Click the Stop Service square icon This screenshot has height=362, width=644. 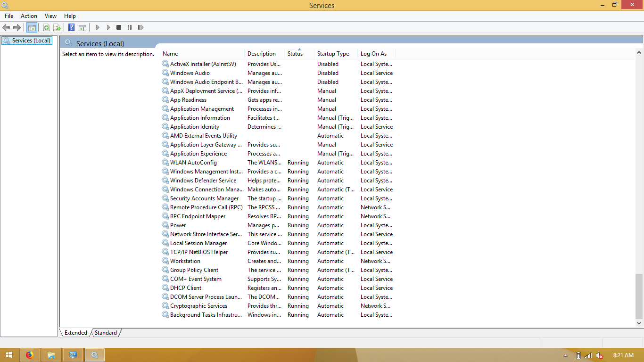point(119,28)
